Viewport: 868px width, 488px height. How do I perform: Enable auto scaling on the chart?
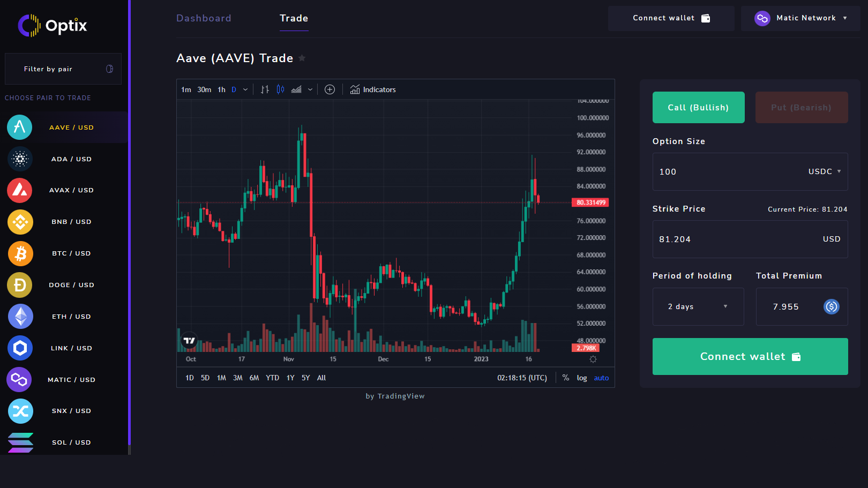[x=601, y=378]
